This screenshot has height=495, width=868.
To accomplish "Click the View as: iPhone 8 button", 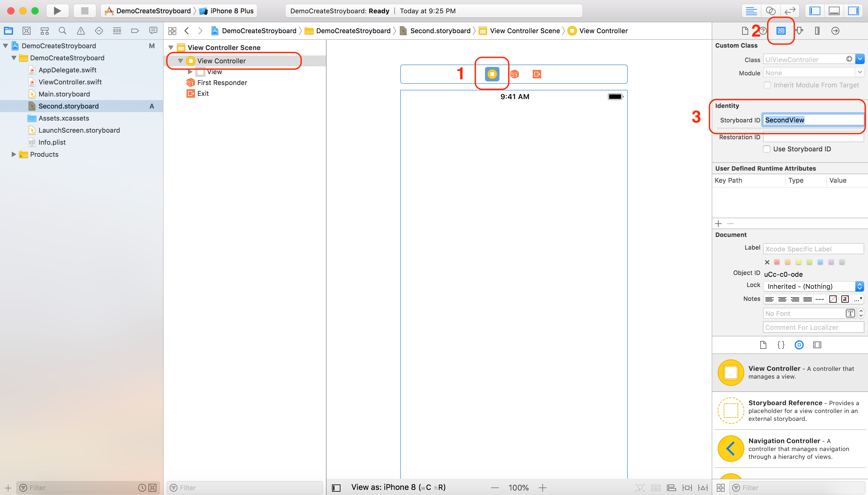I will point(398,487).
